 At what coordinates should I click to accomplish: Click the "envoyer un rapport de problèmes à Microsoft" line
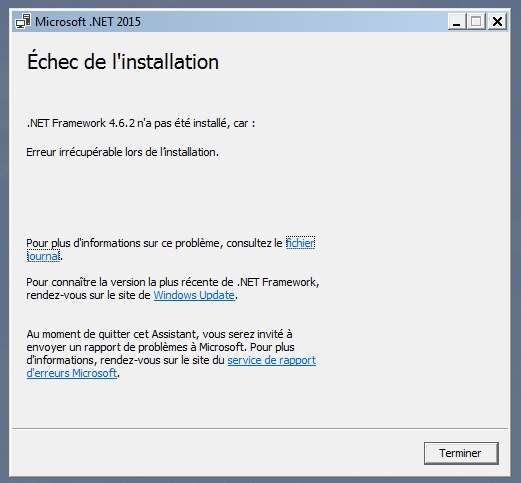pos(137,347)
